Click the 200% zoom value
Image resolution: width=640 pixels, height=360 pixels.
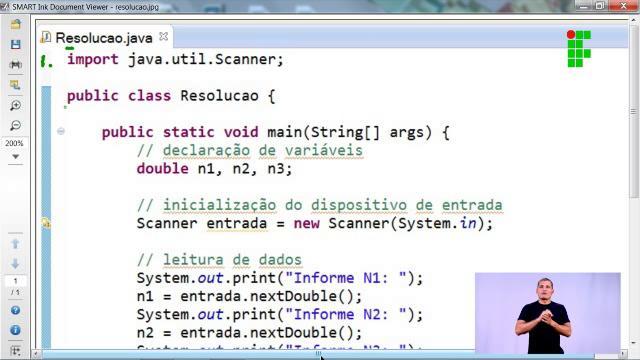pyautogui.click(x=14, y=143)
